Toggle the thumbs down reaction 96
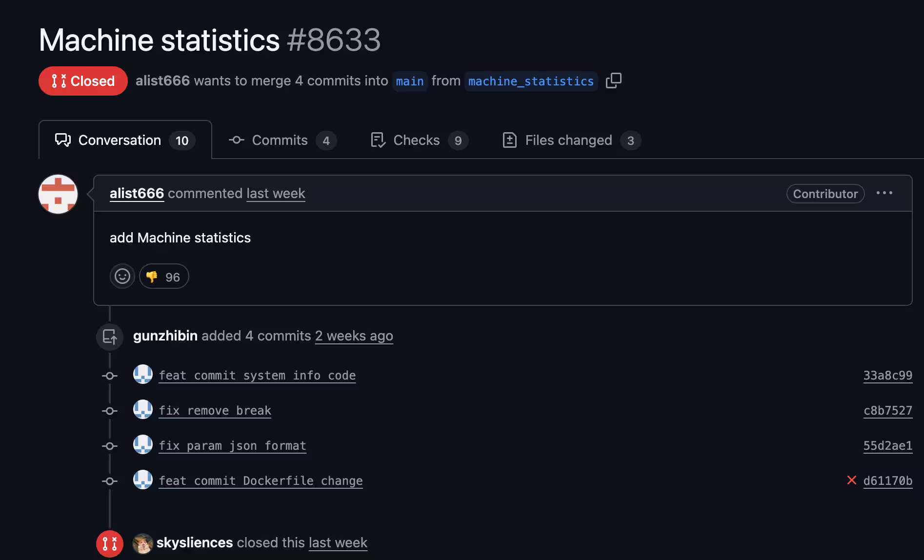 coord(164,277)
